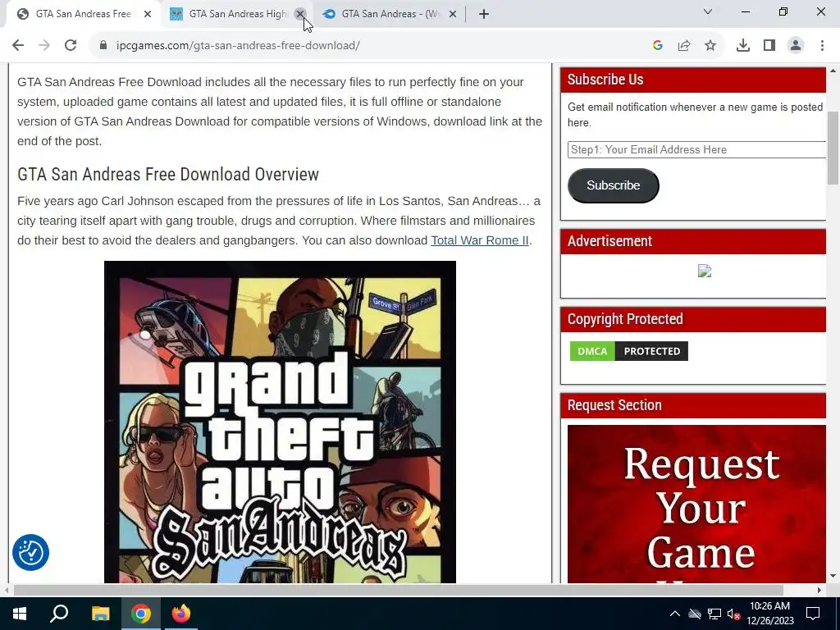Bookmark this page with the star
Viewport: 840px width, 630px height.
tap(710, 46)
